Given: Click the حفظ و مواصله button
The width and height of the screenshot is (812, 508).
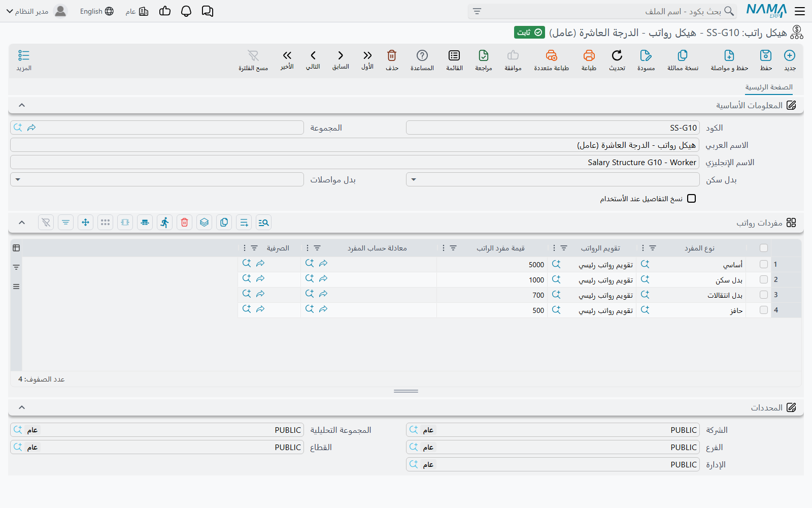Looking at the screenshot, I should pos(729,60).
